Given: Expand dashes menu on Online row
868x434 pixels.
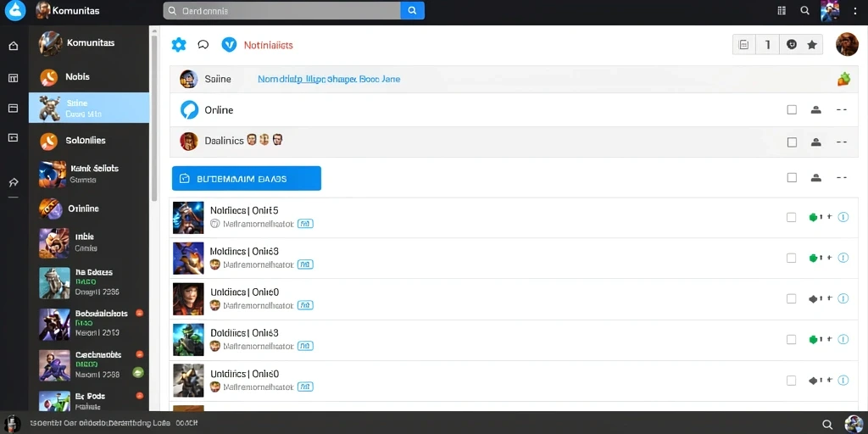Looking at the screenshot, I should (x=842, y=109).
